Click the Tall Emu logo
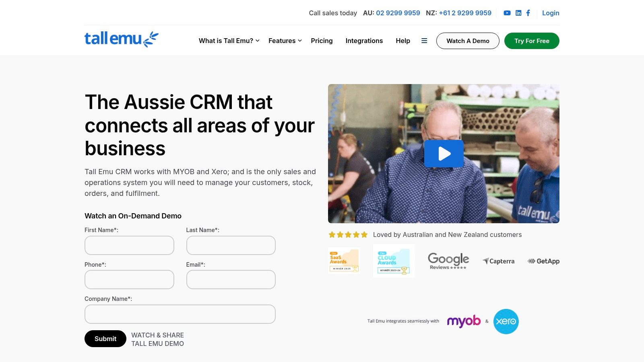The image size is (644, 362). click(x=121, y=39)
